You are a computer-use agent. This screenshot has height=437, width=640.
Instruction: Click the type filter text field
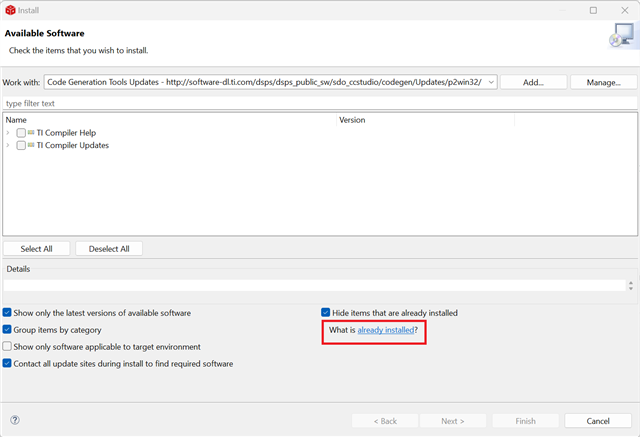tap(320, 103)
